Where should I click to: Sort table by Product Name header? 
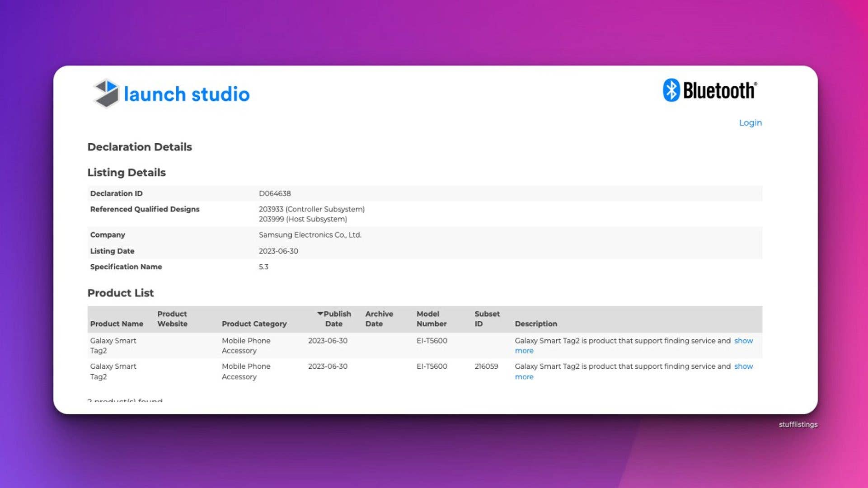tap(117, 324)
